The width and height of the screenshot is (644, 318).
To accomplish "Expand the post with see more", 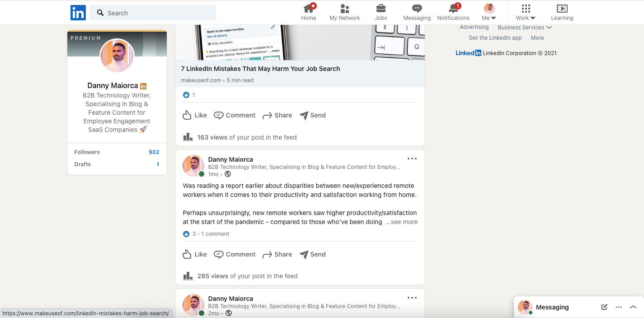I will tap(401, 222).
